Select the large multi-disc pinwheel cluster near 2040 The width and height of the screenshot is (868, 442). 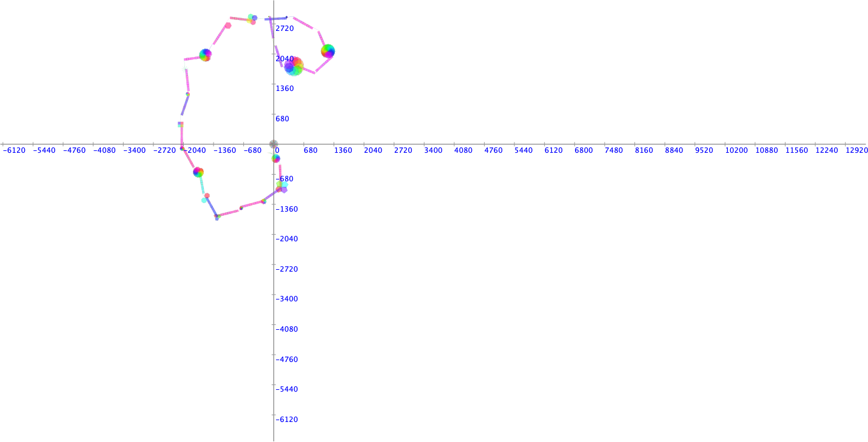coord(294,66)
